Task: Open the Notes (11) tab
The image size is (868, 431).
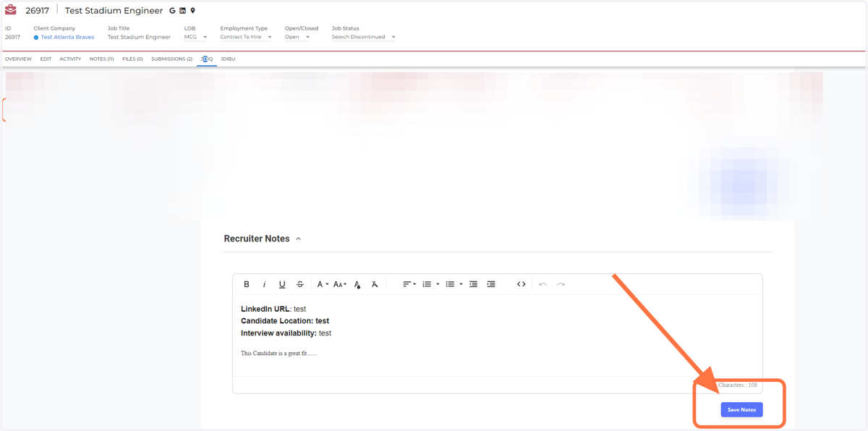Action: tap(101, 59)
